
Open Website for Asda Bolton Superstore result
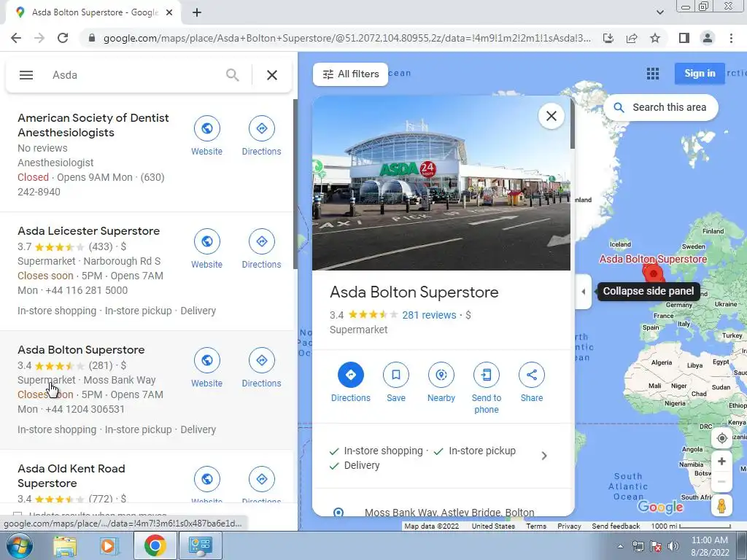click(206, 368)
